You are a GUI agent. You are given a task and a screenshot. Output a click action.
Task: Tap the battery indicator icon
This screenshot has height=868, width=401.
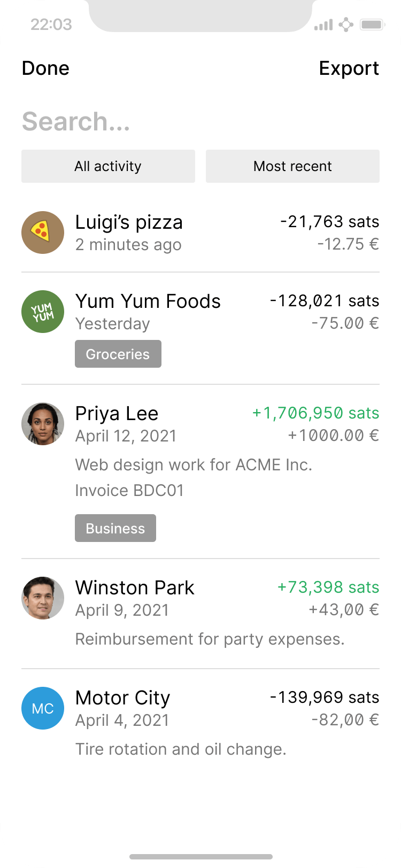(x=372, y=25)
